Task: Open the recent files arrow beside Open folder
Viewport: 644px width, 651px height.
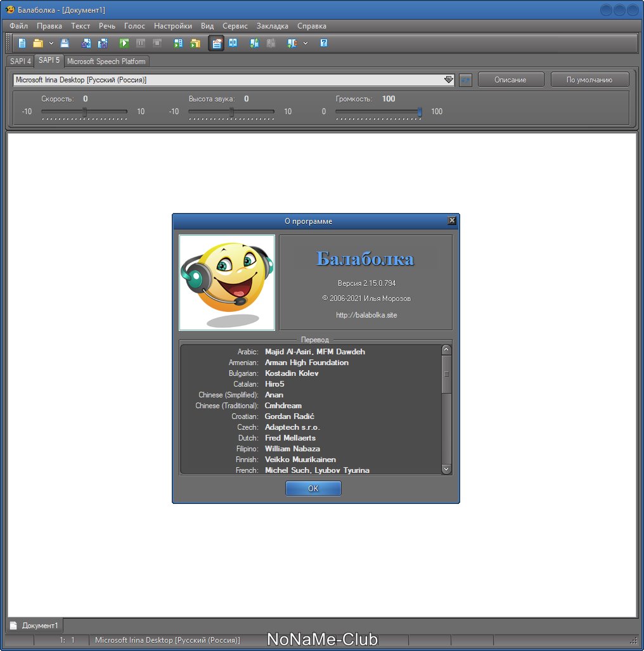Action: tap(51, 43)
